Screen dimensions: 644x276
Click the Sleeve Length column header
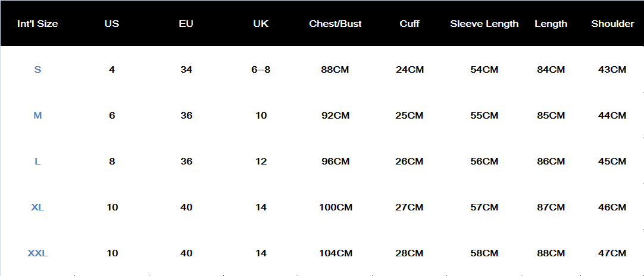(484, 24)
